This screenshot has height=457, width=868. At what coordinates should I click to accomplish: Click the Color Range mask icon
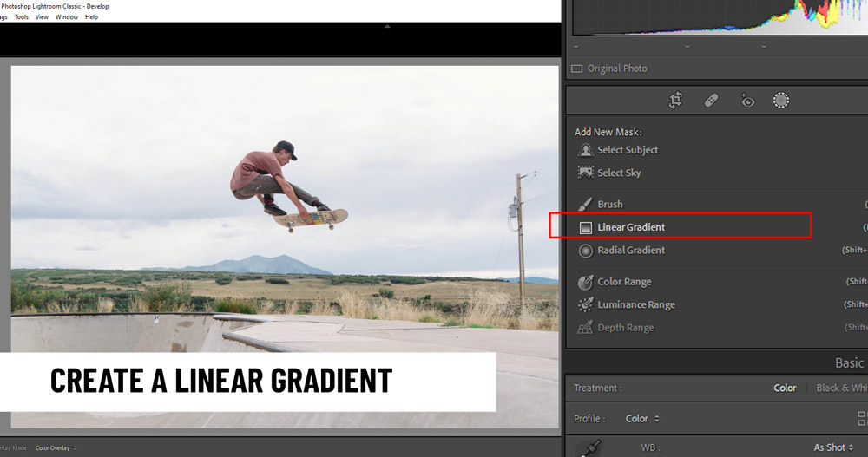pos(585,282)
